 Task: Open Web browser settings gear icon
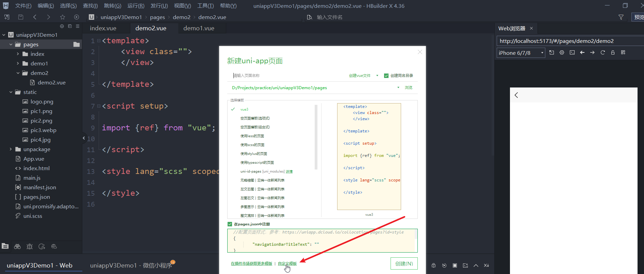562,52
